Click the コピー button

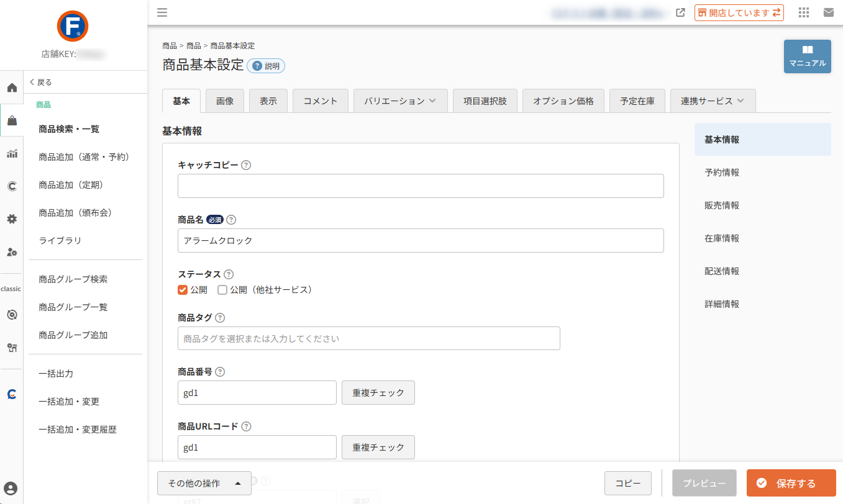point(628,484)
